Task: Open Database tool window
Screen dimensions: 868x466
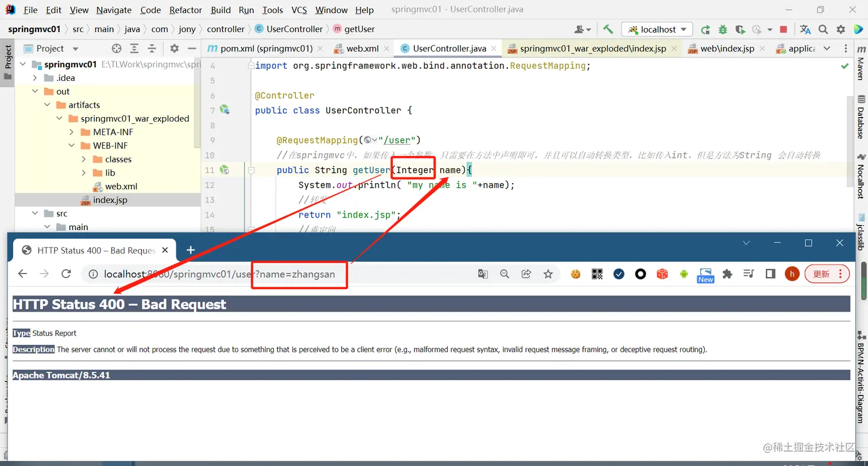Action: point(860,117)
